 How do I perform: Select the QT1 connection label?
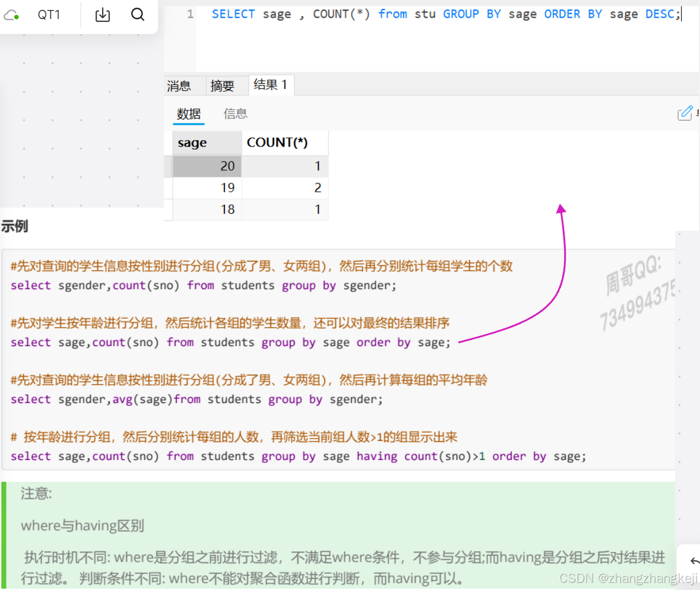49,15
